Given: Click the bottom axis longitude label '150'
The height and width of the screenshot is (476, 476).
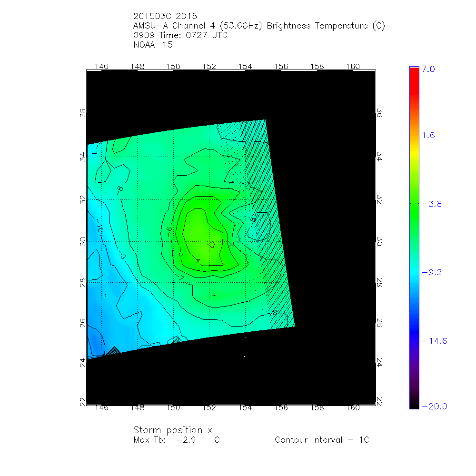Looking at the screenshot, I should point(173,408).
